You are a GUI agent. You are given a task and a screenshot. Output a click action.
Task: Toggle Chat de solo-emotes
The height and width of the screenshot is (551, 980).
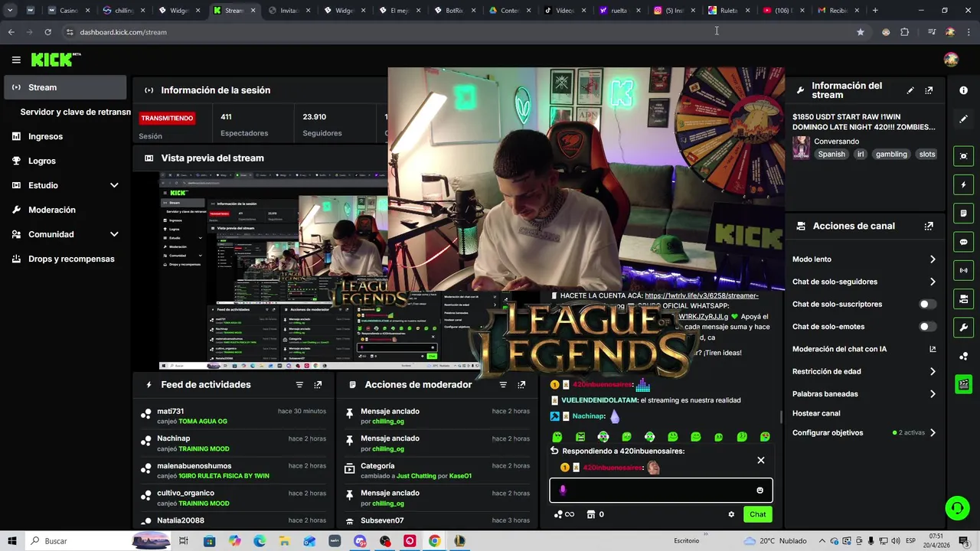coord(927,327)
